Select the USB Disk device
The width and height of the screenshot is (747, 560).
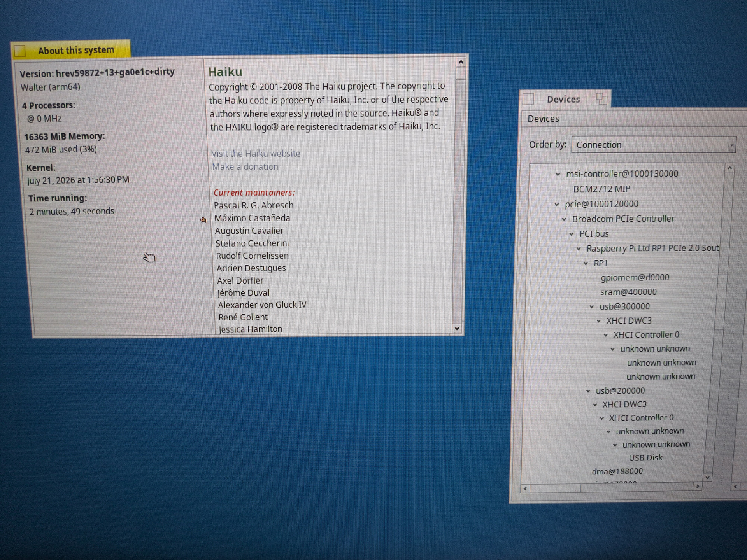click(645, 458)
